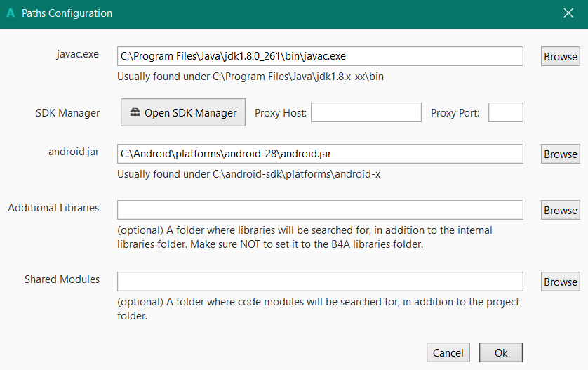Focus the javac.exe path field

point(320,56)
